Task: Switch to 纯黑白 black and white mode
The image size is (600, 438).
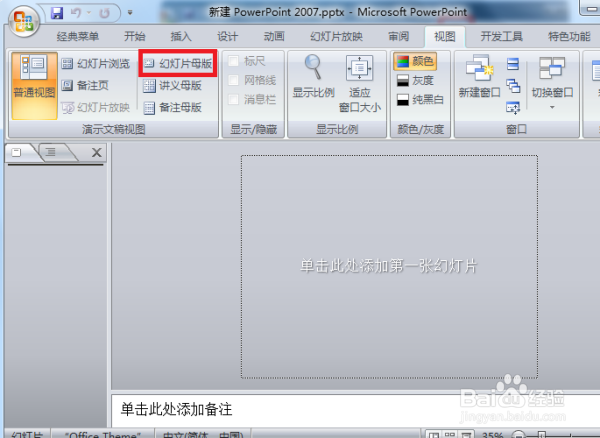Action: click(x=420, y=100)
